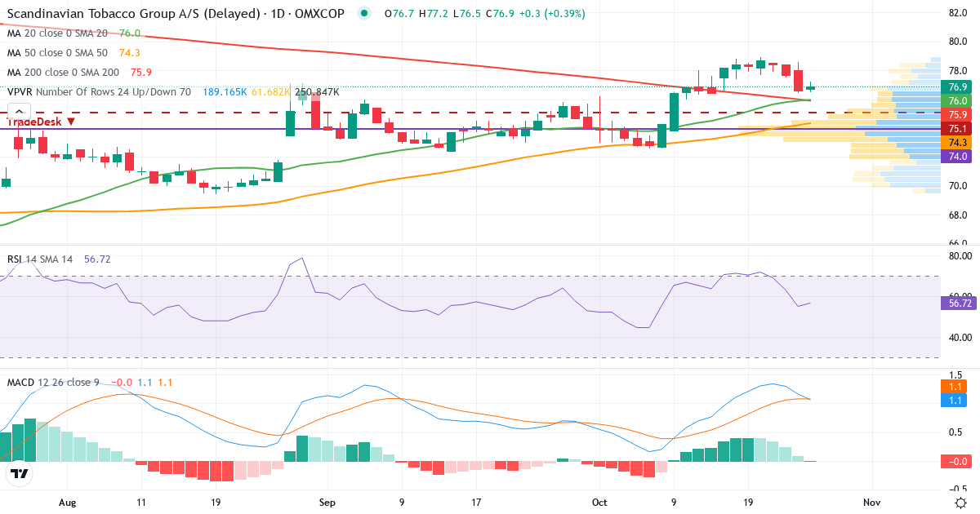Click the high price H77.2 value

click(432, 14)
